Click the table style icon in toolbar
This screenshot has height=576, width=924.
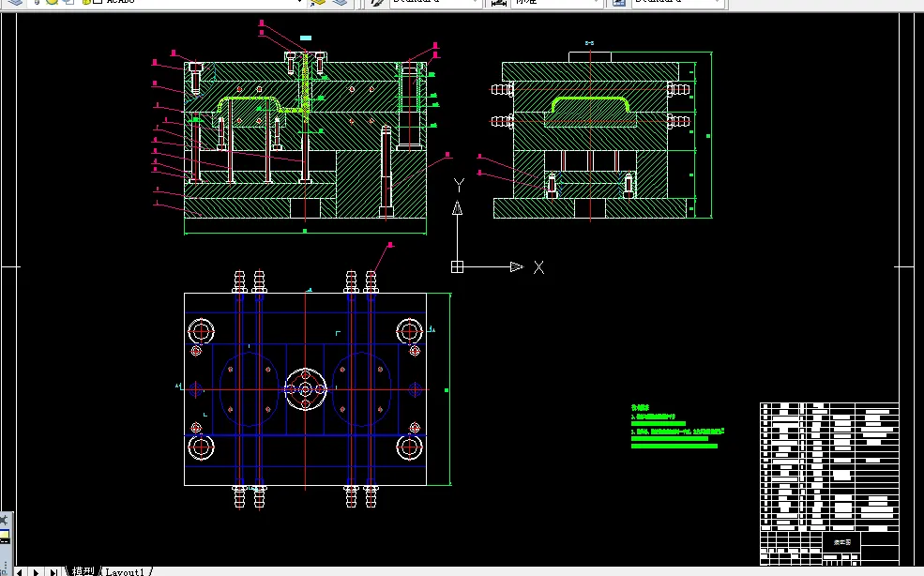619,3
